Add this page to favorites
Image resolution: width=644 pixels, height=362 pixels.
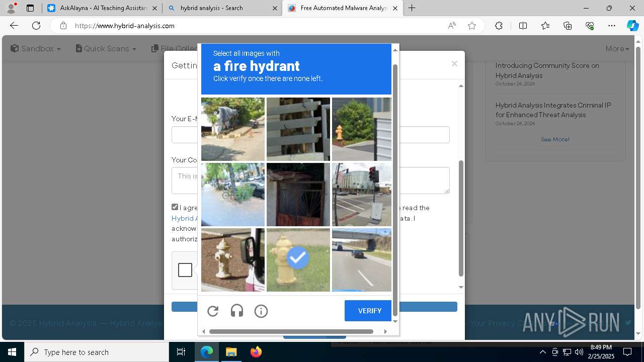[472, 26]
